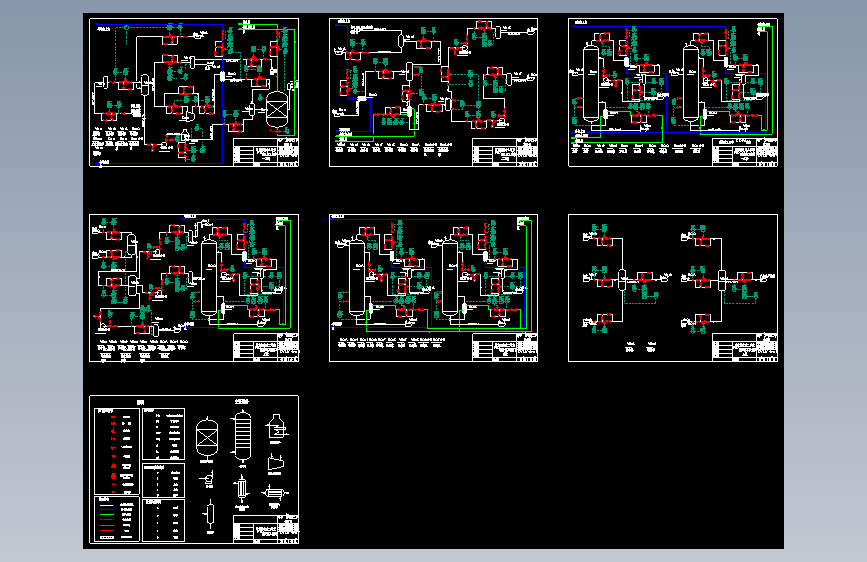Select the left column on the center sheet
Viewport: 867px width, 562px height.
357,278
